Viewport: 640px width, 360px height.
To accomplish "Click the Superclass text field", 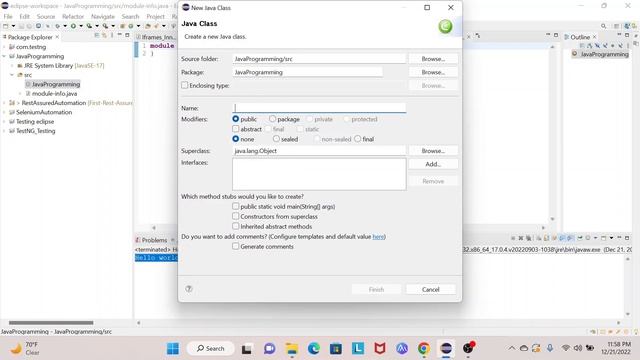I will click(x=319, y=151).
